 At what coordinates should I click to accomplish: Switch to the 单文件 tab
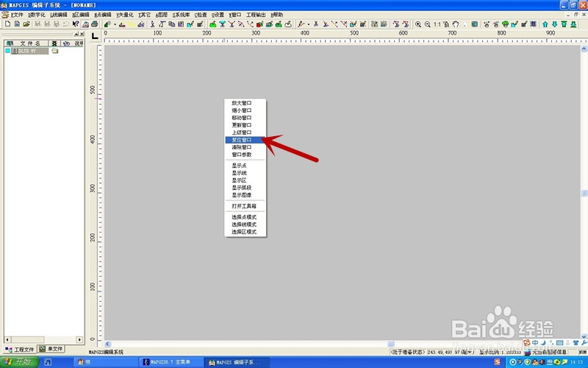tap(51, 349)
